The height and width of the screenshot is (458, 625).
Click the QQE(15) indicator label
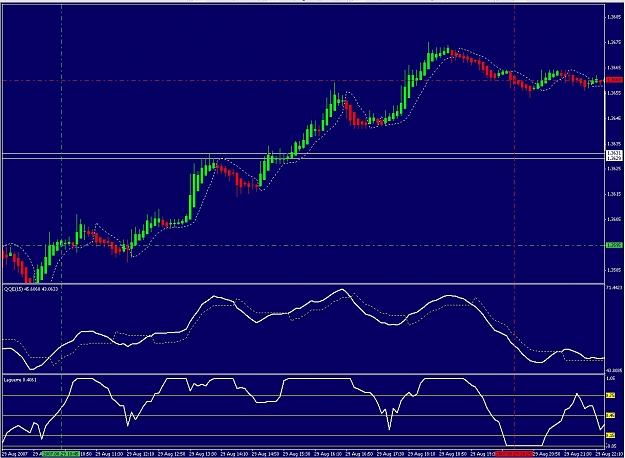click(x=31, y=289)
